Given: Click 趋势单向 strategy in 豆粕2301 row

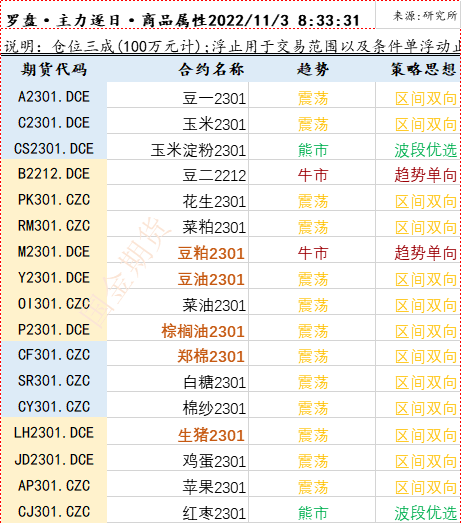Looking at the screenshot, I should pos(426,253).
